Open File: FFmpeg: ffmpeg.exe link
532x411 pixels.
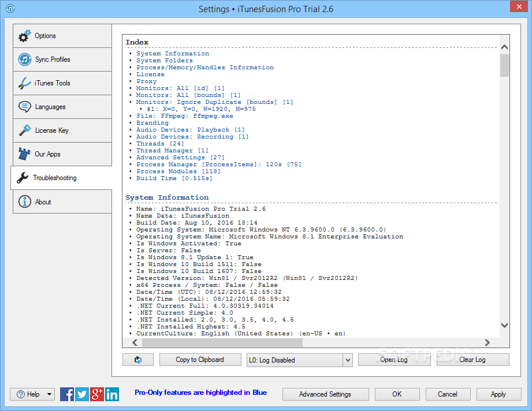coord(185,116)
